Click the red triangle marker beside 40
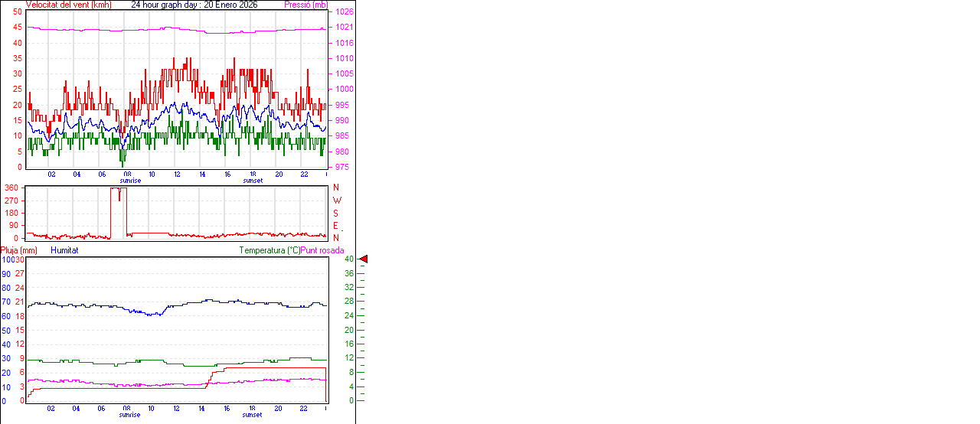This screenshot has height=424, width=980. [364, 259]
